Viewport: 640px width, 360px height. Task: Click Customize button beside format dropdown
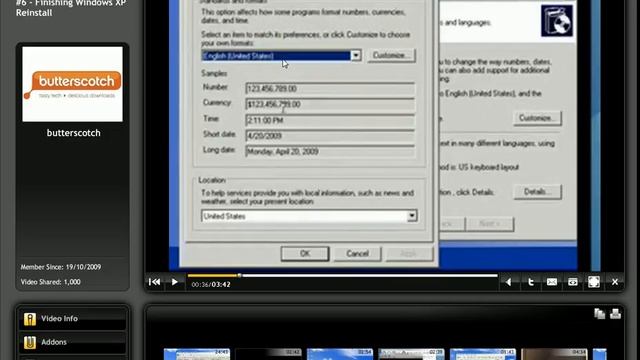pos(391,56)
